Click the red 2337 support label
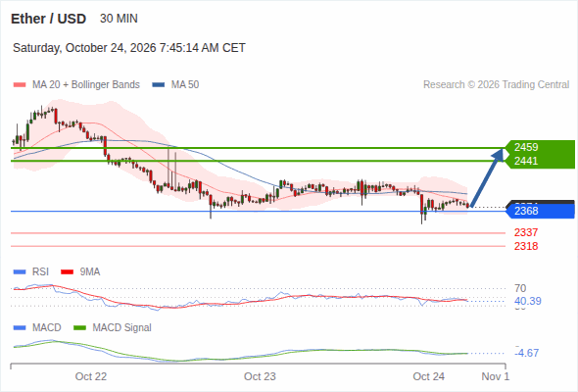578x392 pixels. click(x=526, y=232)
